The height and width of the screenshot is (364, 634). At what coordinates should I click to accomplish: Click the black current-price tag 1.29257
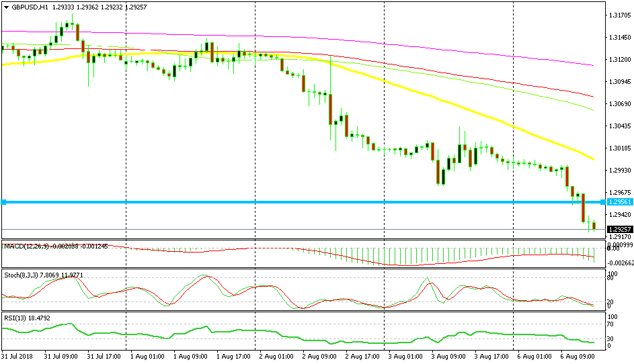619,230
